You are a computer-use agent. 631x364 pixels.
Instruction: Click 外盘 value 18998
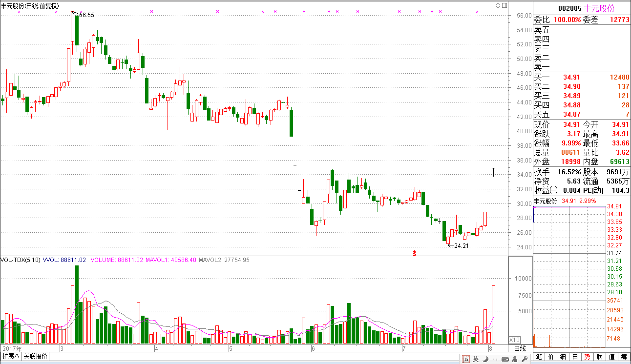571,162
